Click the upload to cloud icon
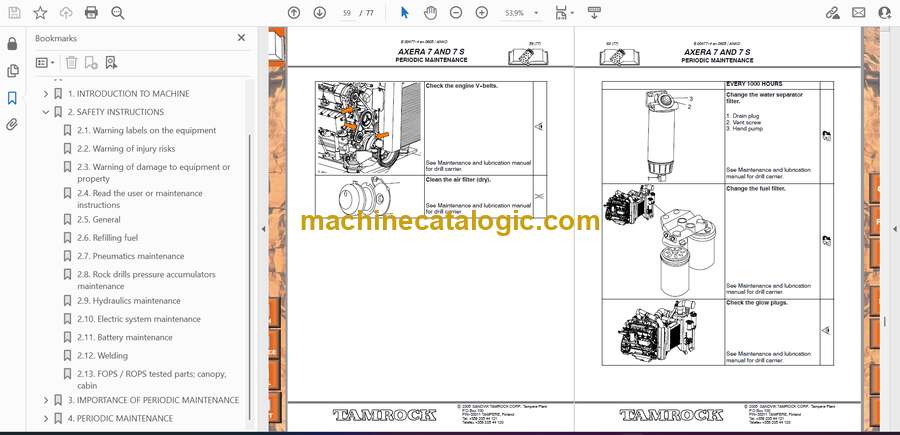This screenshot has width=900, height=435. (66, 13)
